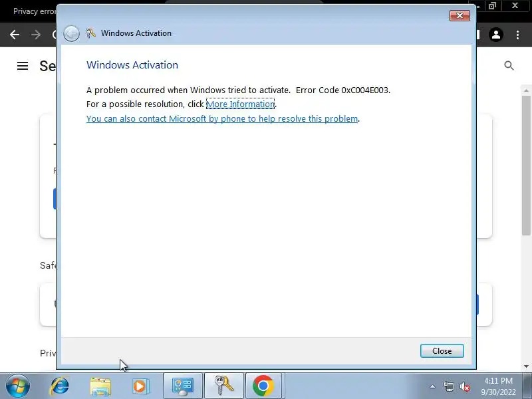Click search icon in Chrome settings
This screenshot has width=532, height=399.
click(x=509, y=65)
